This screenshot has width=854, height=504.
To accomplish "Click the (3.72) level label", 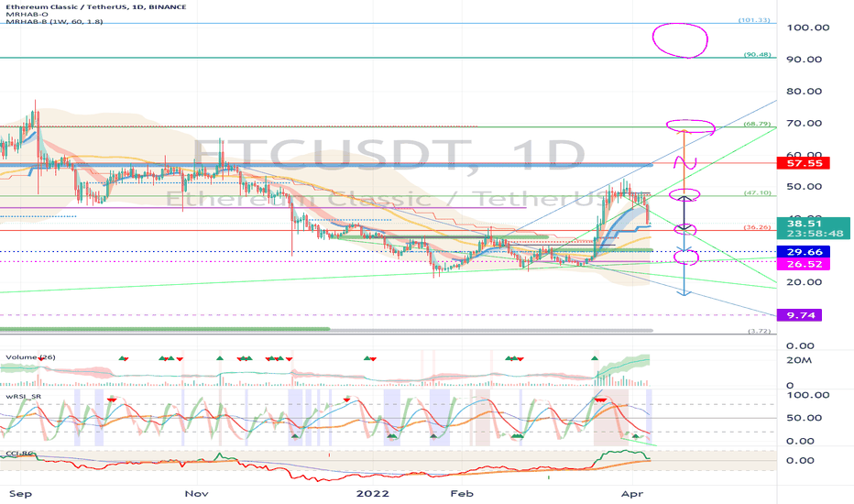I will click(759, 331).
